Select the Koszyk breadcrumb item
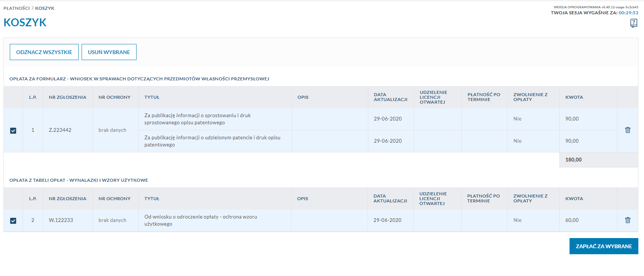644x276 pixels. coord(45,8)
